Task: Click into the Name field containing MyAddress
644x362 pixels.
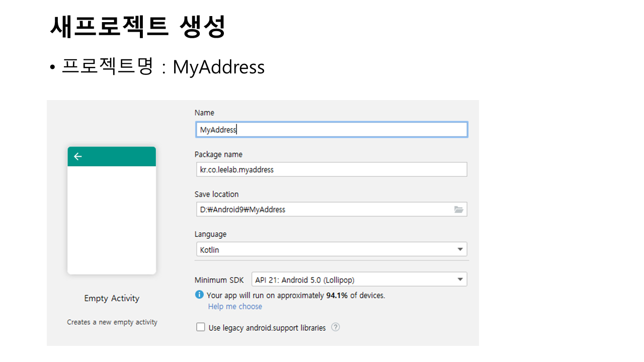Action: click(331, 130)
